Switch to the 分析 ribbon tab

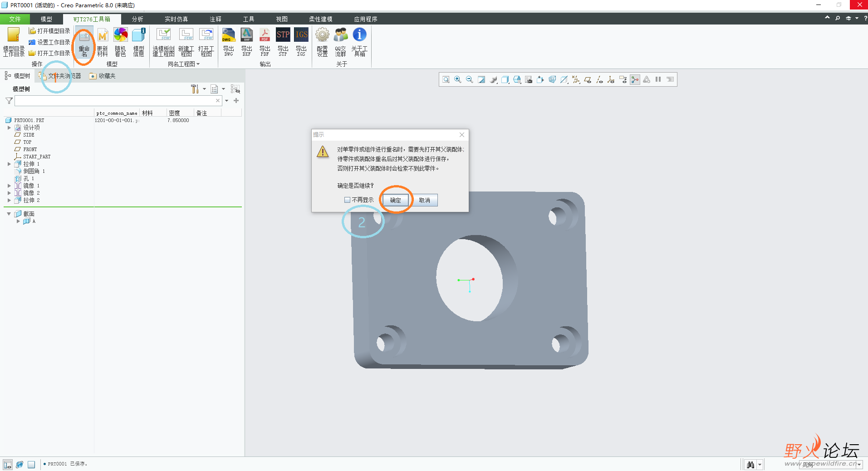coord(137,19)
